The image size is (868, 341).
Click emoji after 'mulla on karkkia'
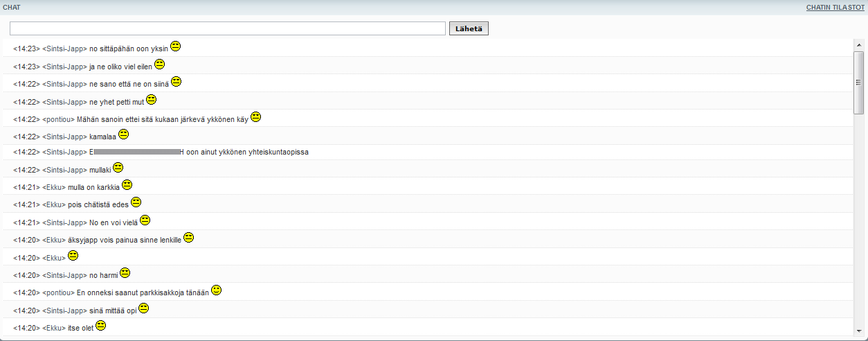[x=127, y=185]
